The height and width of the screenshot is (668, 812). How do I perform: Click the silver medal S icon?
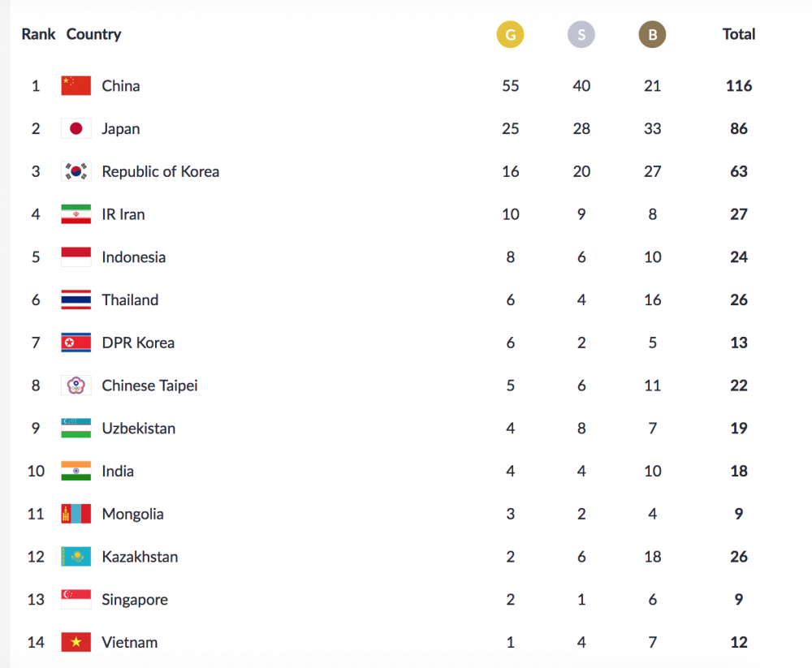[x=581, y=35]
